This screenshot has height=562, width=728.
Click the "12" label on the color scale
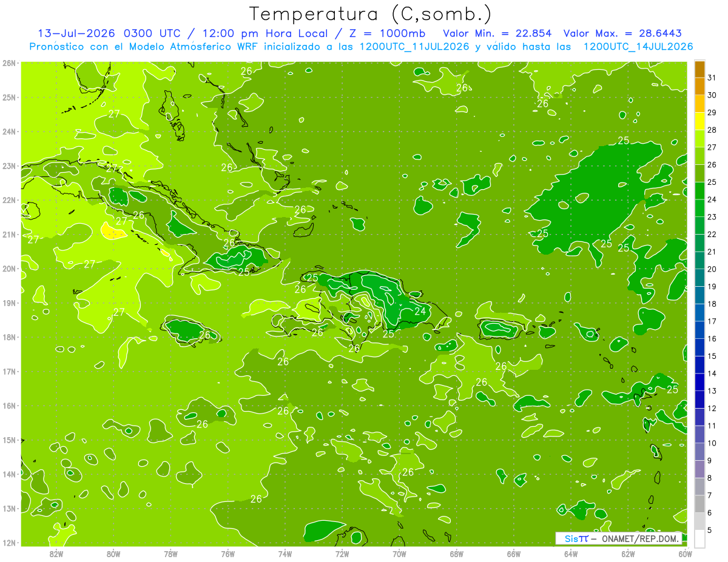click(x=712, y=408)
